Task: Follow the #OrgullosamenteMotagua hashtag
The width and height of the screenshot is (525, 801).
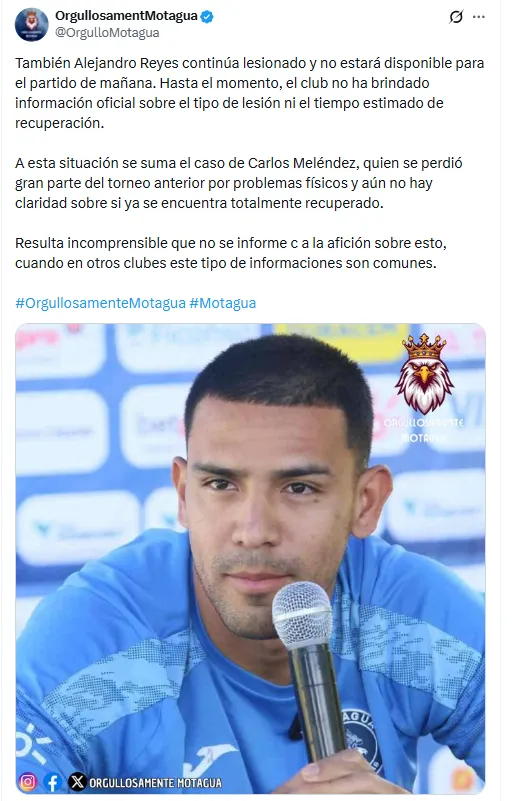Action: pos(101,303)
